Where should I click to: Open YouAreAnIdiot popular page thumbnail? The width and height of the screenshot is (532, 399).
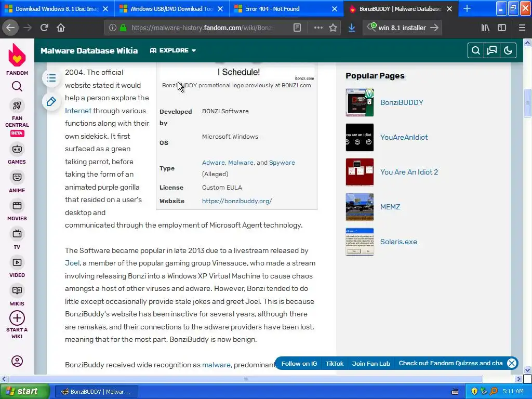point(360,137)
